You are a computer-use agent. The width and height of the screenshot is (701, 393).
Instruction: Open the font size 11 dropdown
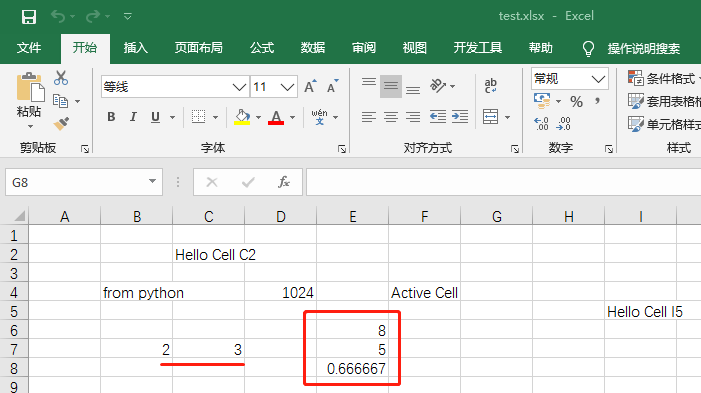coord(287,87)
